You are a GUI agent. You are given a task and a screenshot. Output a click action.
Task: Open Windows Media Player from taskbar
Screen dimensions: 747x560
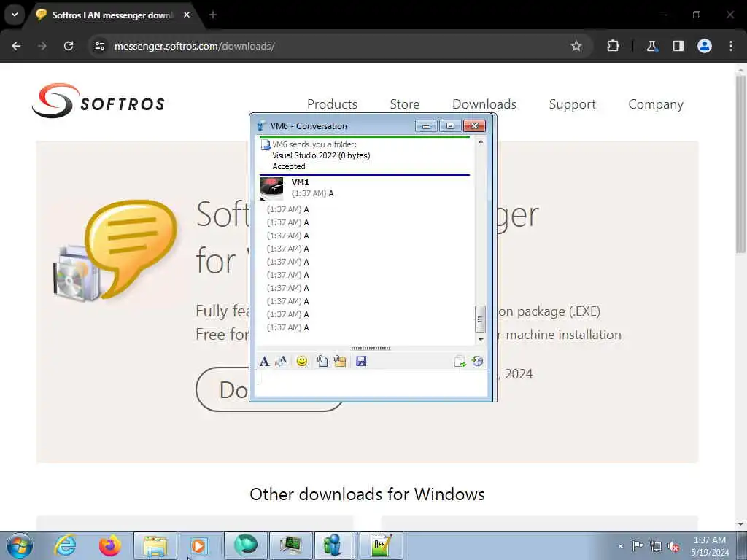pyautogui.click(x=200, y=545)
